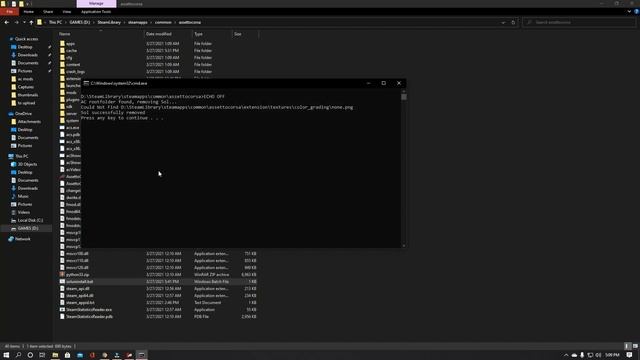This screenshot has width=640, height=360.
Task: Expand the ribbon with the chevron
Action: (x=629, y=12)
